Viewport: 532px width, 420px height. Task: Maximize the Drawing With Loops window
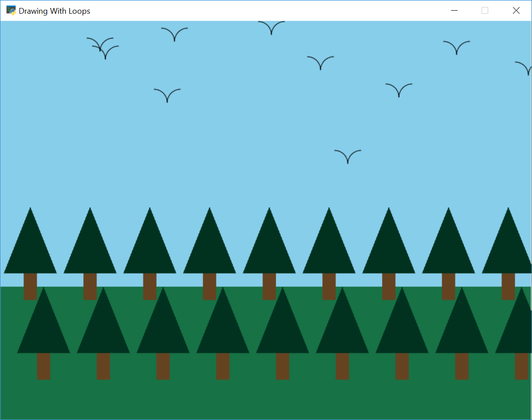pyautogui.click(x=485, y=10)
